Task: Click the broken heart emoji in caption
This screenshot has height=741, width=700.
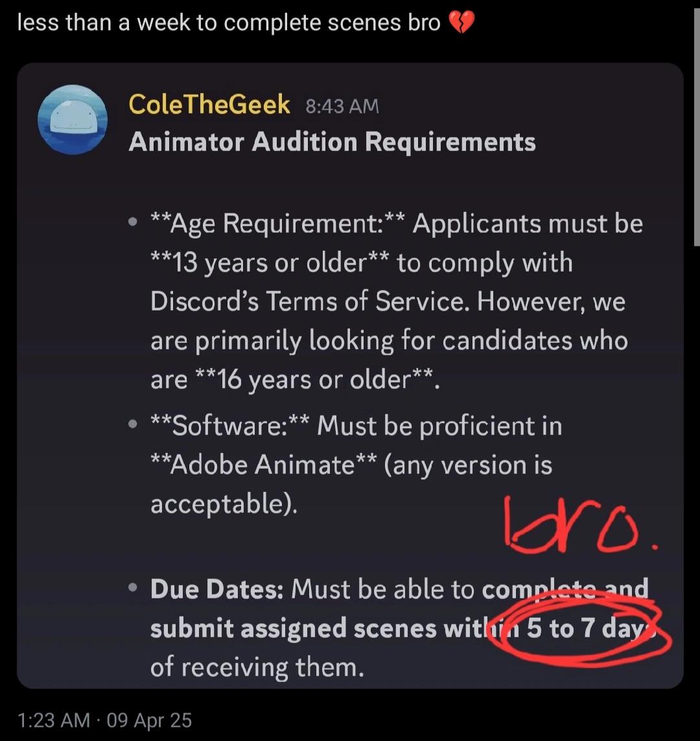Action: (461, 25)
